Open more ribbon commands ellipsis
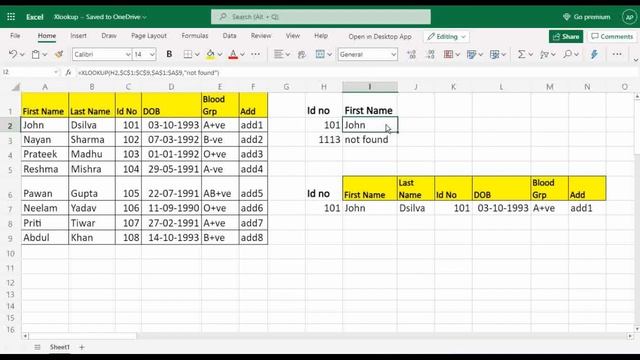 click(x=617, y=54)
